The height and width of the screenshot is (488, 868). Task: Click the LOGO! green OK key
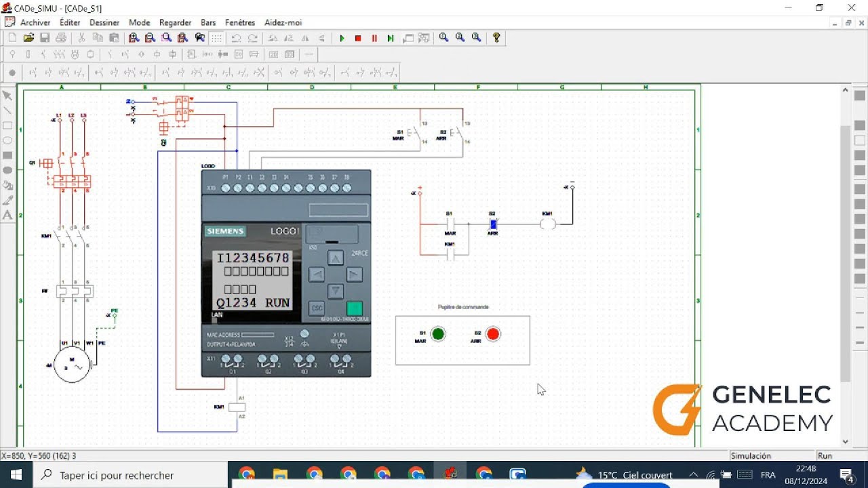coord(354,308)
